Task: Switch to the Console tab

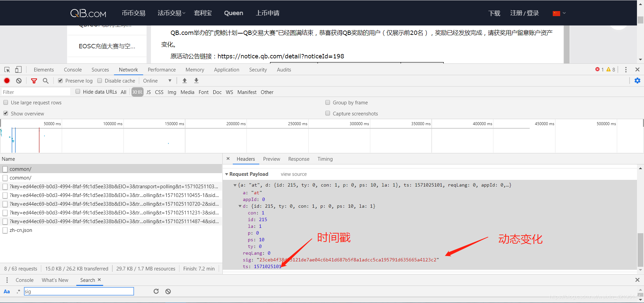Action: click(73, 70)
